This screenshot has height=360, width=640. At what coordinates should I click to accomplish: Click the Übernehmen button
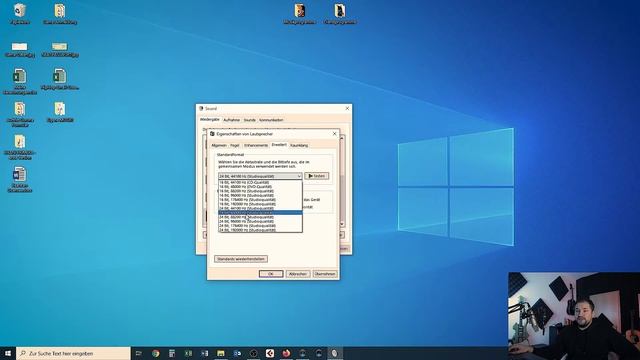[x=325, y=273]
